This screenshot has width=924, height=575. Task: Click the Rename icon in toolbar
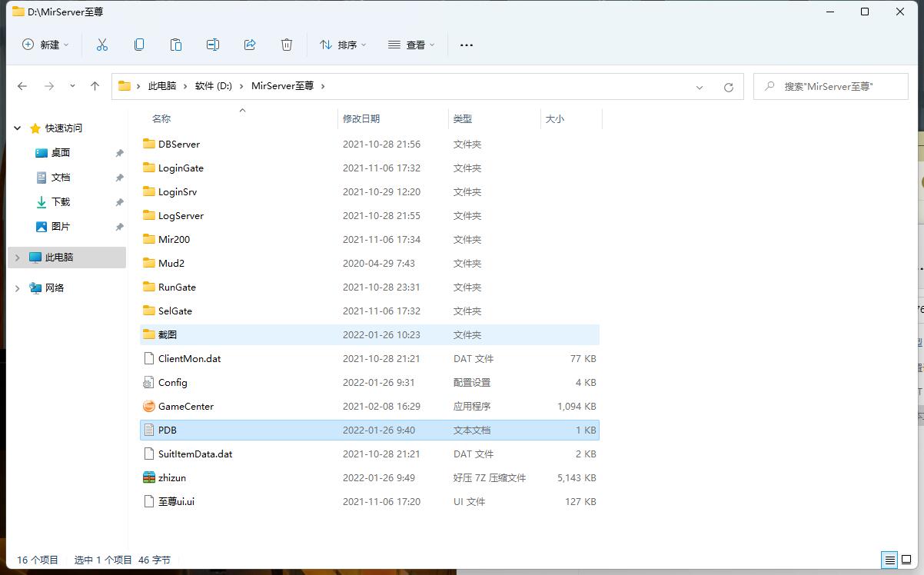213,45
